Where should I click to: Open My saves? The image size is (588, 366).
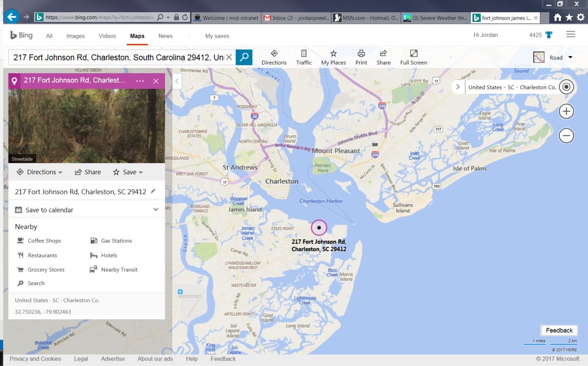pos(217,36)
